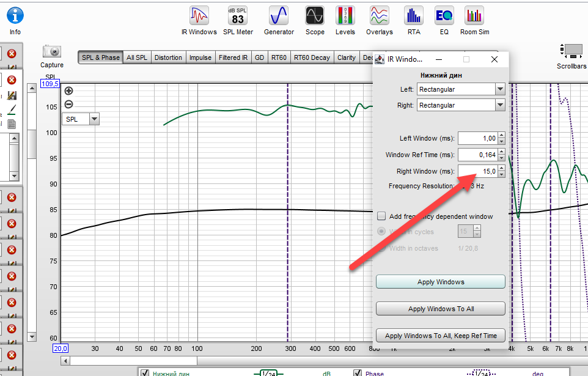Screen dimensions: 588x376
Task: Click graph vertical scrollbar down arrow
Action: point(32,337)
